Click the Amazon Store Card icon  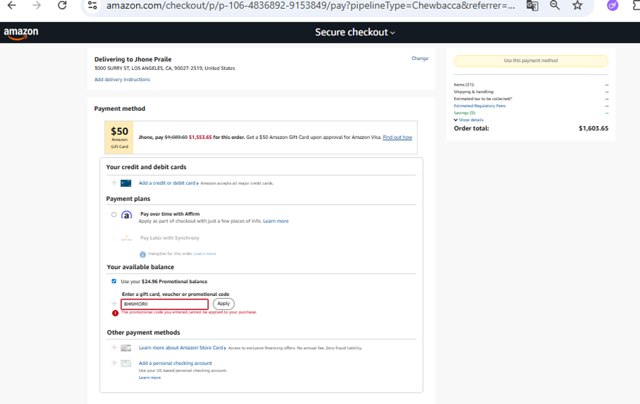pyautogui.click(x=126, y=348)
